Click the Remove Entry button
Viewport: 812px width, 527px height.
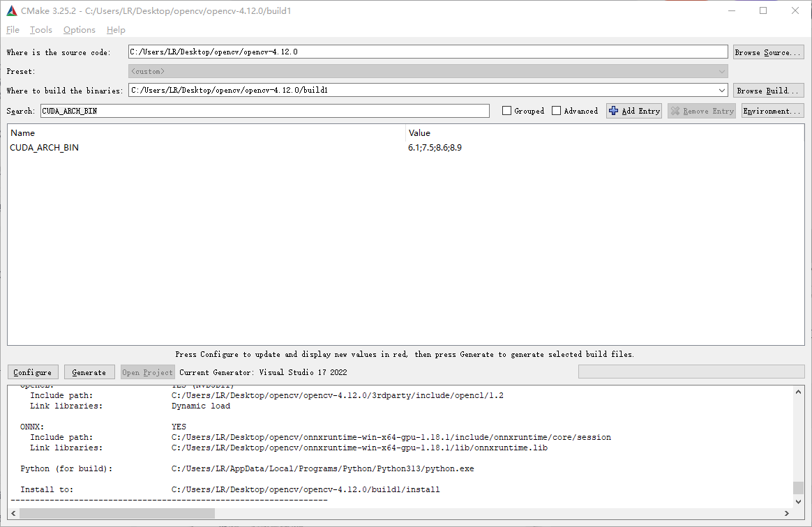tap(702, 111)
